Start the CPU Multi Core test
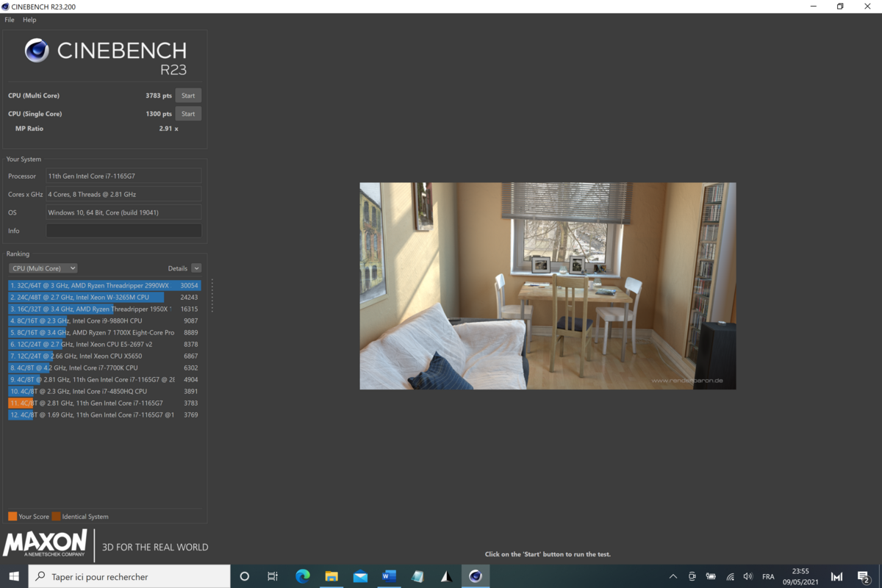 point(188,96)
